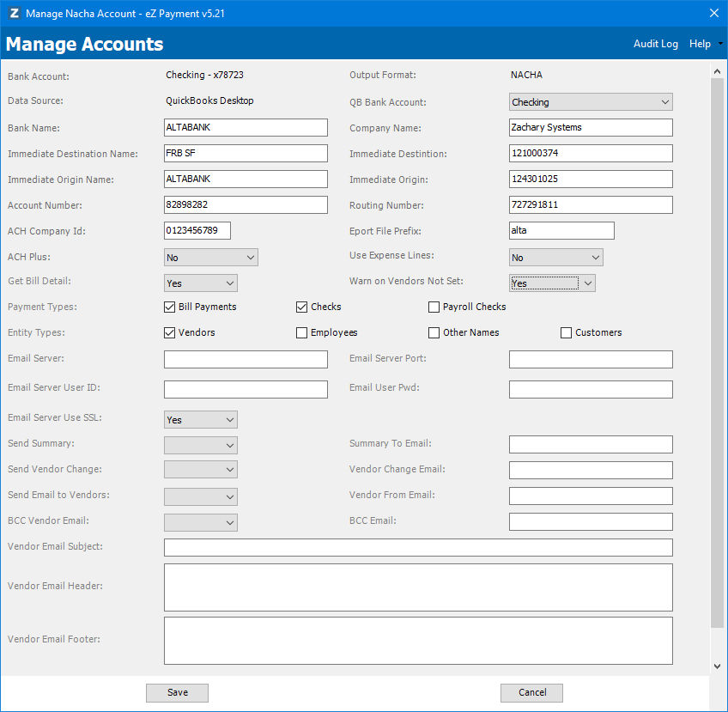The height and width of the screenshot is (712, 728).
Task: Click the scrollbar down arrow
Action: pos(717,666)
